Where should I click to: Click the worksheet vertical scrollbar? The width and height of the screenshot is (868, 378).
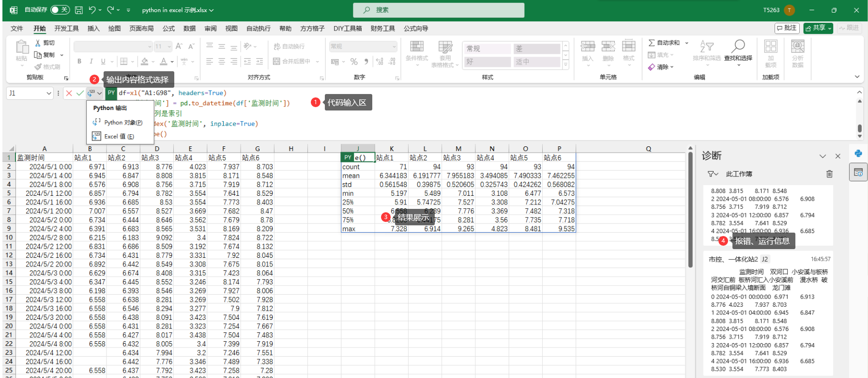[x=690, y=209]
